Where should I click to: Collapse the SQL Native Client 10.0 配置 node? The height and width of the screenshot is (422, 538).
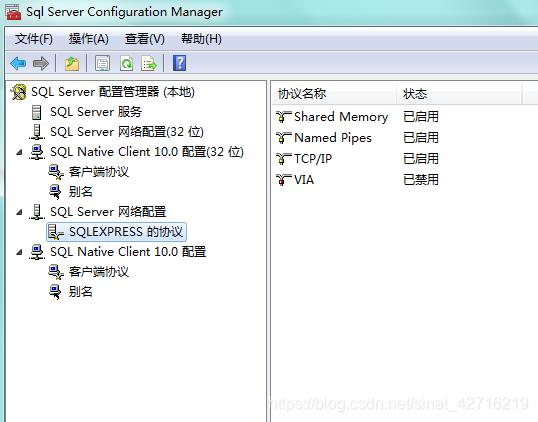(20, 252)
